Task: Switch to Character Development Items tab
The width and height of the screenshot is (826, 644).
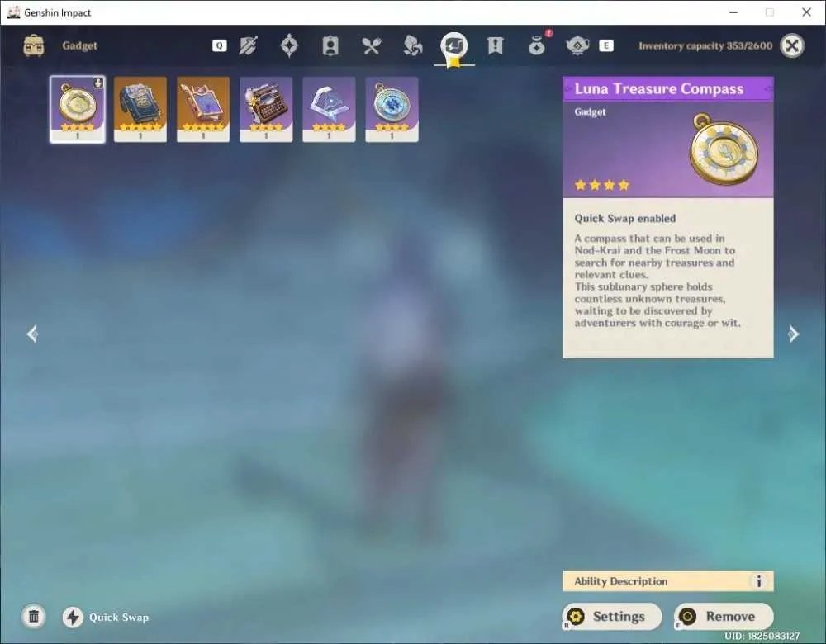Action: (330, 45)
